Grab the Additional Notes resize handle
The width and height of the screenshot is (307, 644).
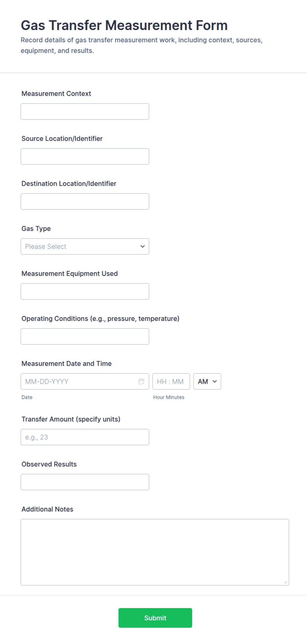coord(286,582)
